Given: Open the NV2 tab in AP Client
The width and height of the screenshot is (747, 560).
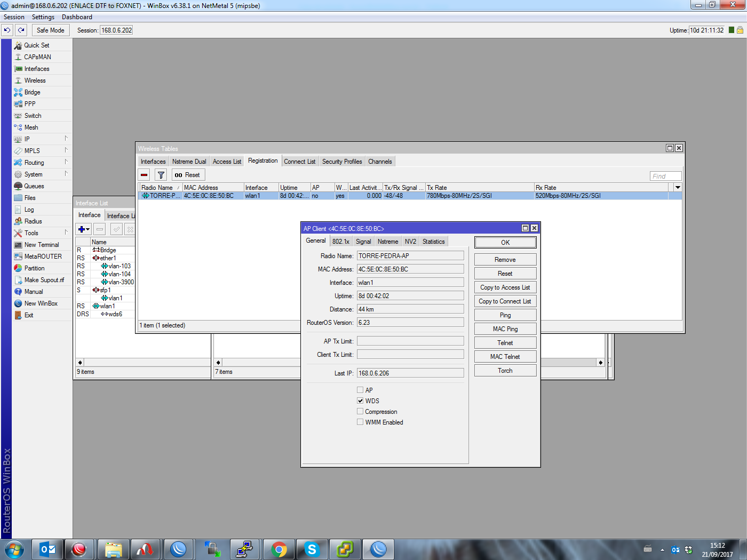Looking at the screenshot, I should click(410, 242).
